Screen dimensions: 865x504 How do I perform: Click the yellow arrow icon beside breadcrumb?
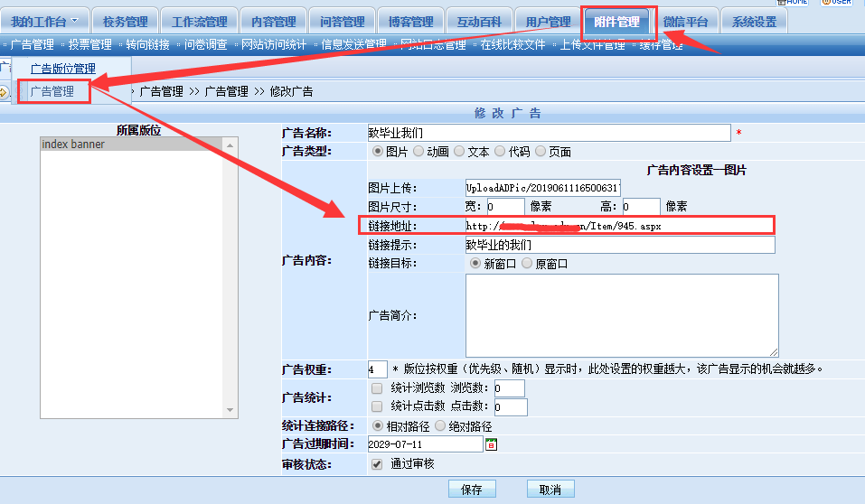coord(4,91)
